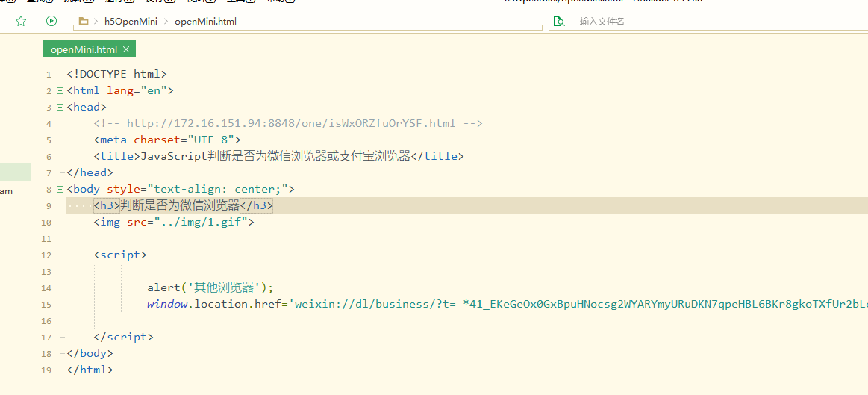Click the alert('其他浏览器') statement
868x395 pixels.
(210, 288)
